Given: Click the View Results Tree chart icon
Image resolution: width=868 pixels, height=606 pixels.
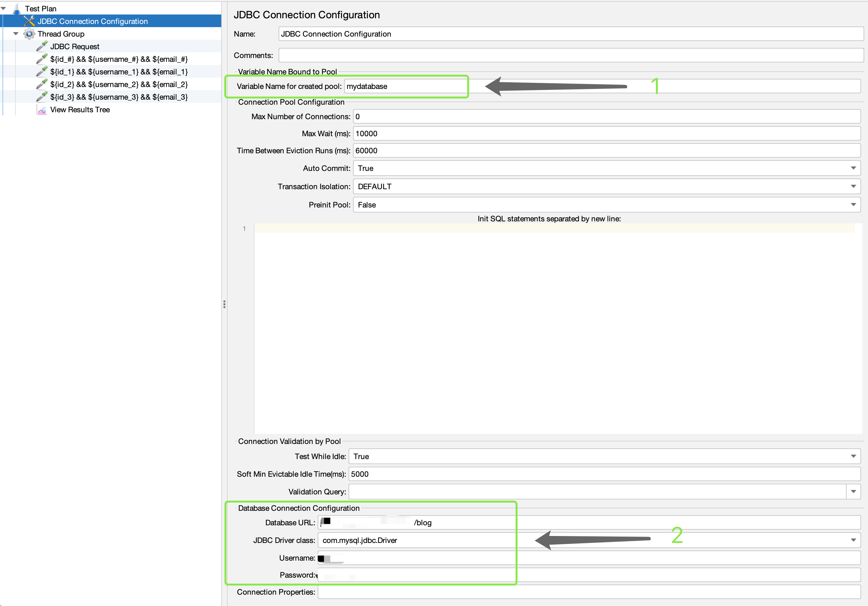Looking at the screenshot, I should click(42, 110).
